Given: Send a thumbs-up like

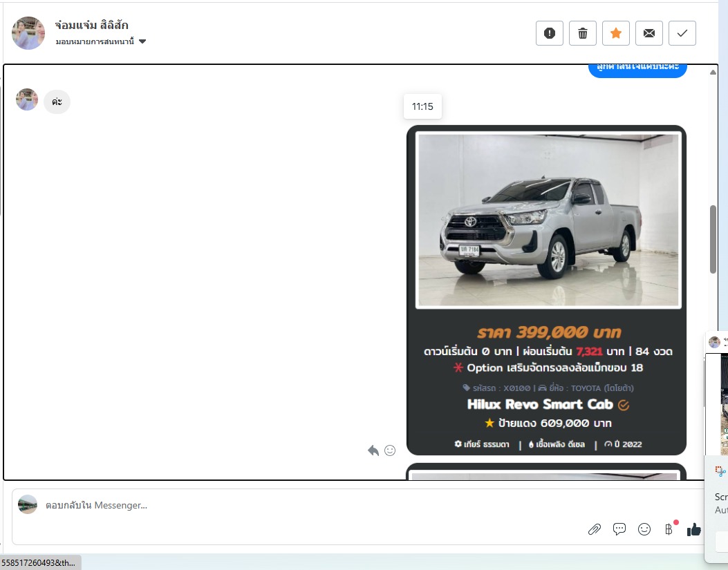Looking at the screenshot, I should point(693,529).
